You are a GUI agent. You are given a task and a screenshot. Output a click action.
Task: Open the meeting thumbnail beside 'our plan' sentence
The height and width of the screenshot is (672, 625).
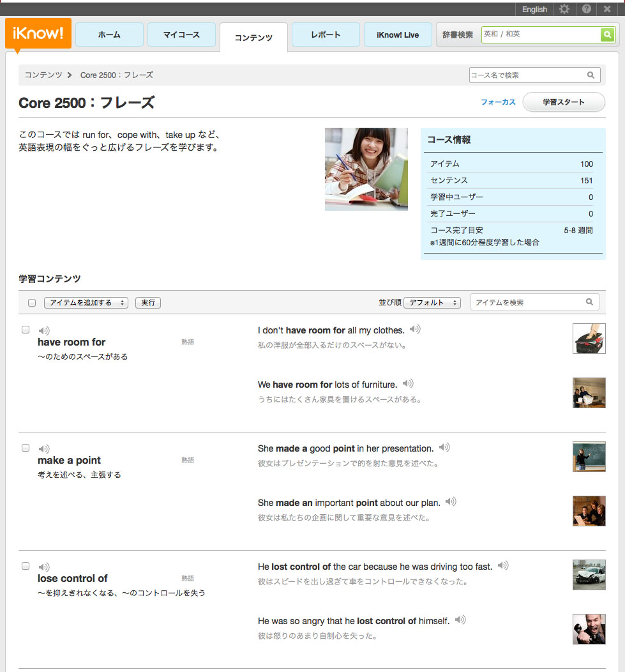pos(589,511)
